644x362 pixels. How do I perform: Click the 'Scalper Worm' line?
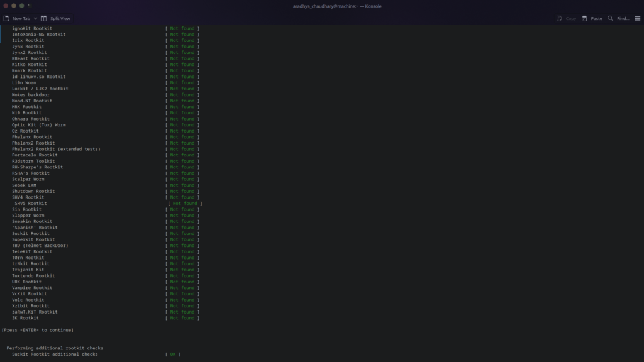tap(28, 179)
